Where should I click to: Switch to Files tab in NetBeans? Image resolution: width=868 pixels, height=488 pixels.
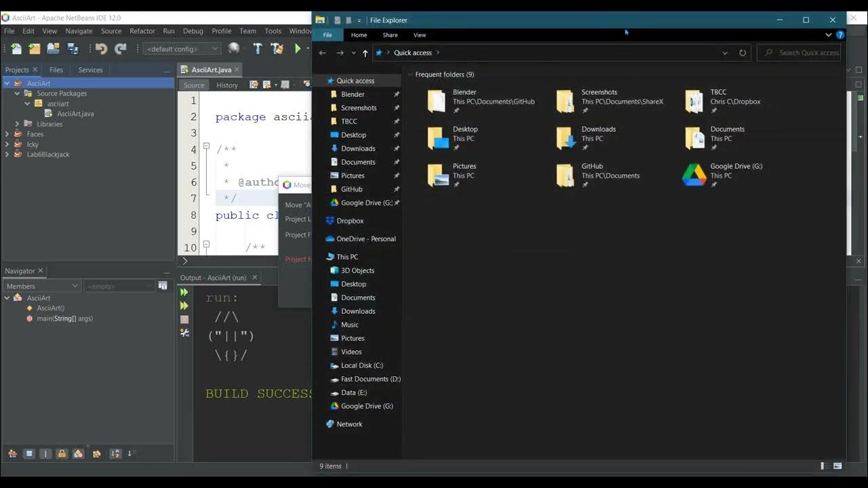[56, 70]
